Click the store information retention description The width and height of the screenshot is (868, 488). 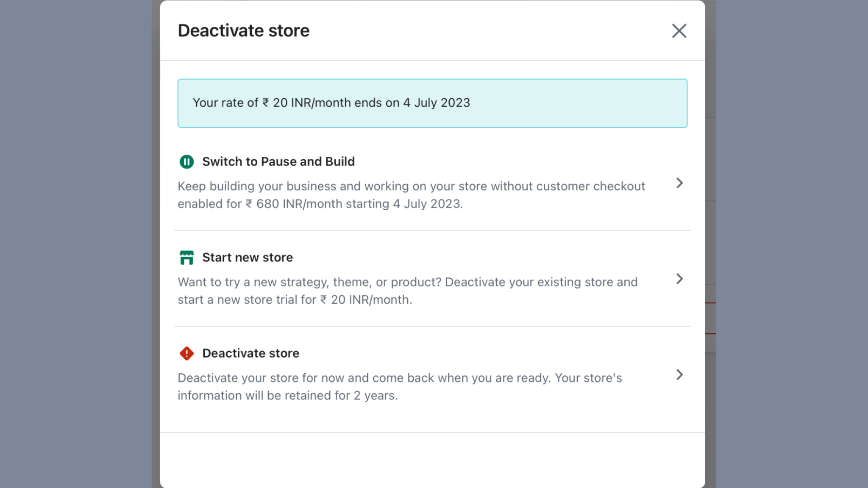pos(399,378)
